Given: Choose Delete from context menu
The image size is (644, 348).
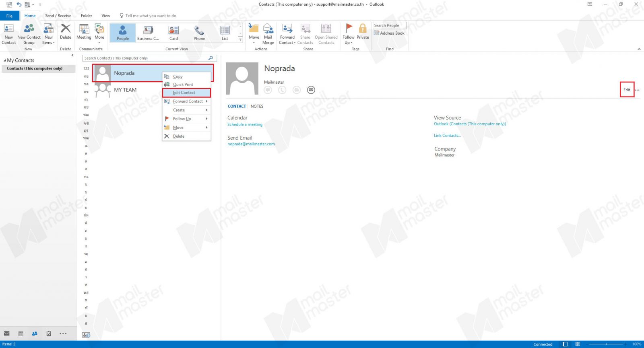Looking at the screenshot, I should coord(186,136).
